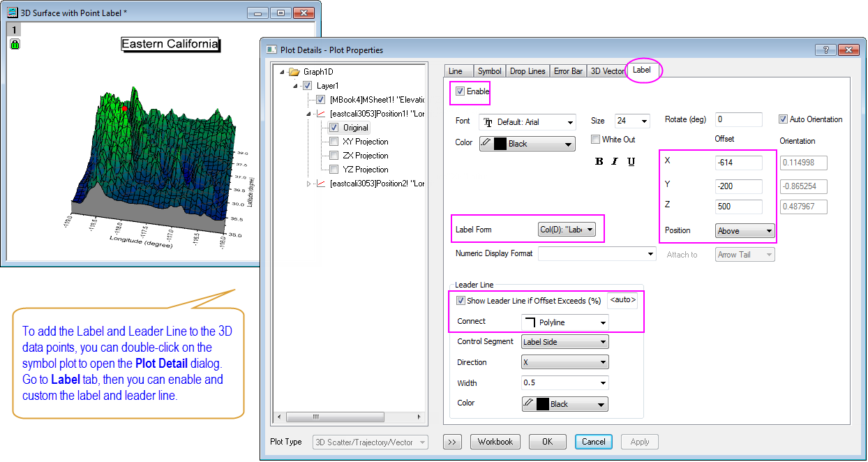Image resolution: width=868 pixels, height=462 pixels.
Task: Click the Italic formatting icon
Action: pos(615,162)
